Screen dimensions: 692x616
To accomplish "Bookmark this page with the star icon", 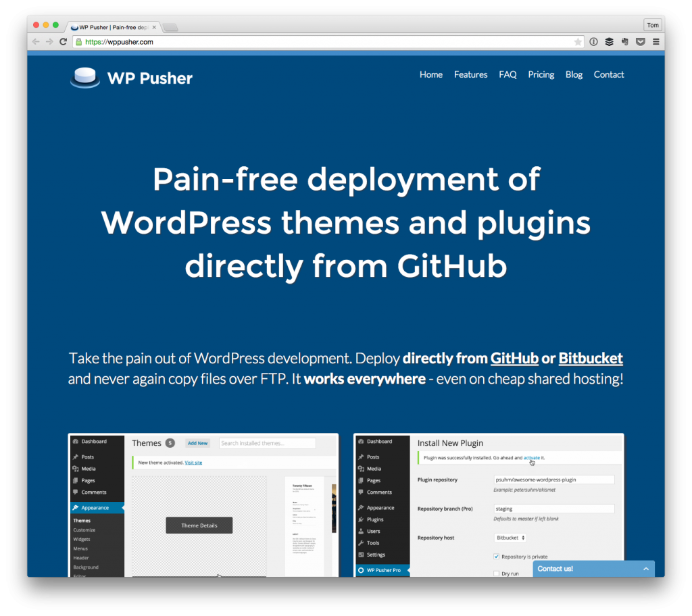I will click(x=578, y=42).
